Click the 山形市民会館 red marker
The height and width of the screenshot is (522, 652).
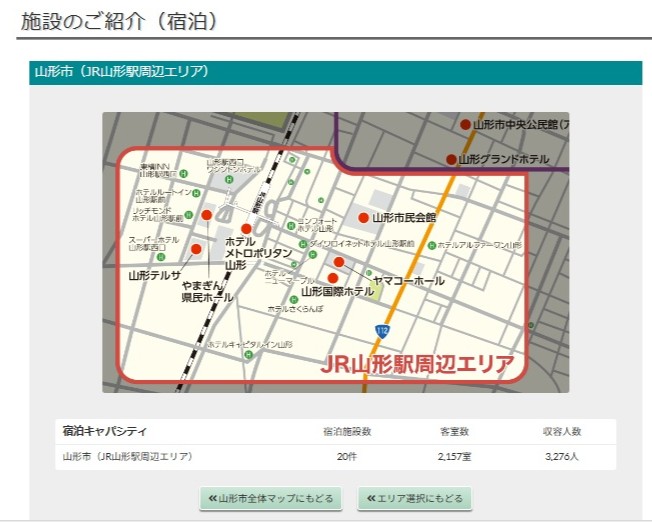pyautogui.click(x=364, y=217)
